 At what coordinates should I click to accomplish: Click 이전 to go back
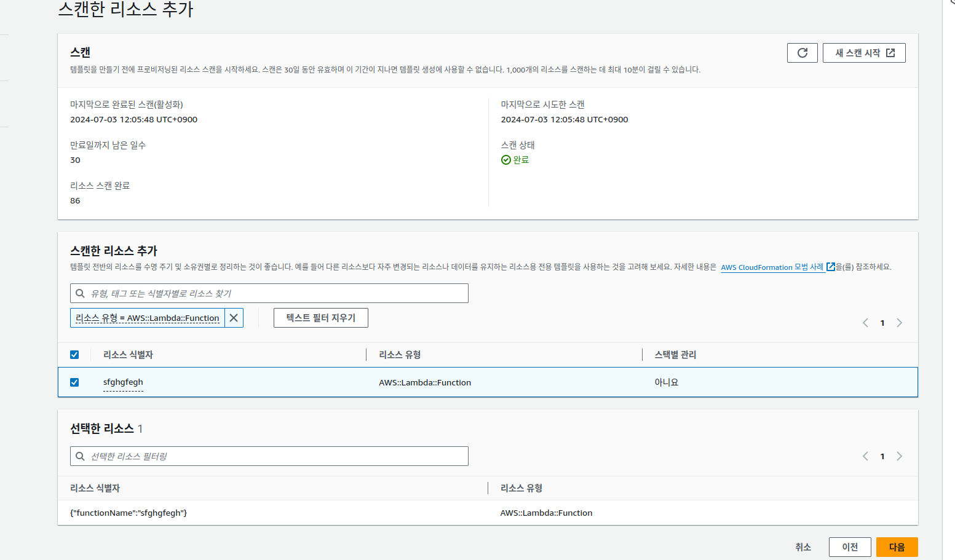click(849, 547)
